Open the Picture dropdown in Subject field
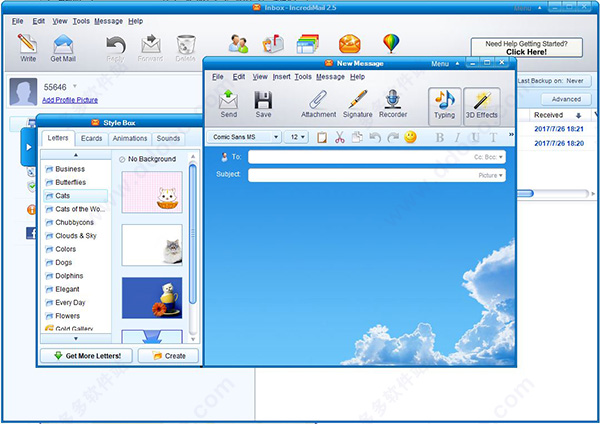 point(491,175)
